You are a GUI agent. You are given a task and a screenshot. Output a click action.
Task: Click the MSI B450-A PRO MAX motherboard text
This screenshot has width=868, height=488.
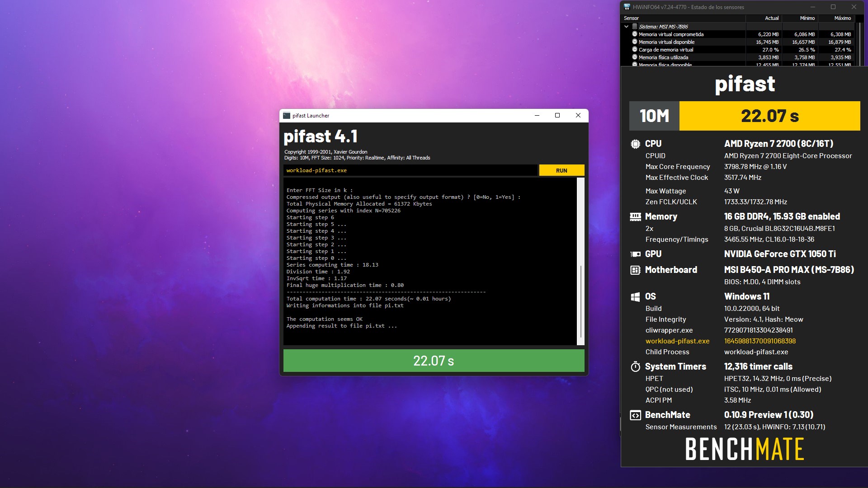click(x=789, y=270)
